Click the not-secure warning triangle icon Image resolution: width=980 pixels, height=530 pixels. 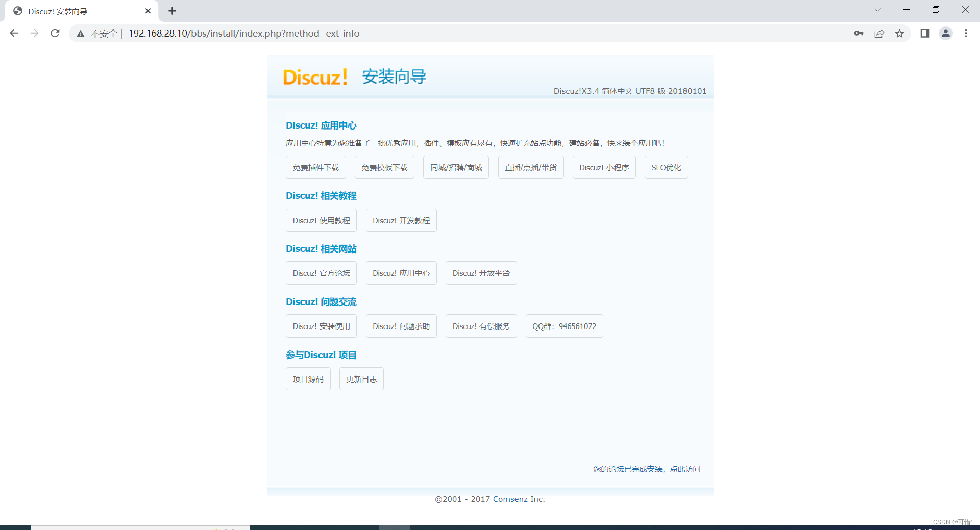[x=80, y=34]
